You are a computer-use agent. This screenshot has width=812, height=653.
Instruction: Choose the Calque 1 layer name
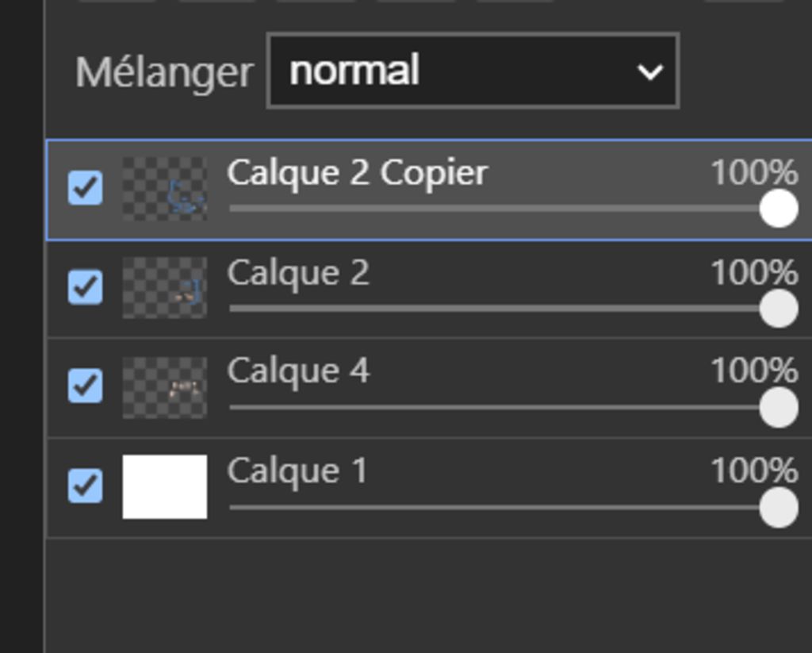click(x=297, y=471)
